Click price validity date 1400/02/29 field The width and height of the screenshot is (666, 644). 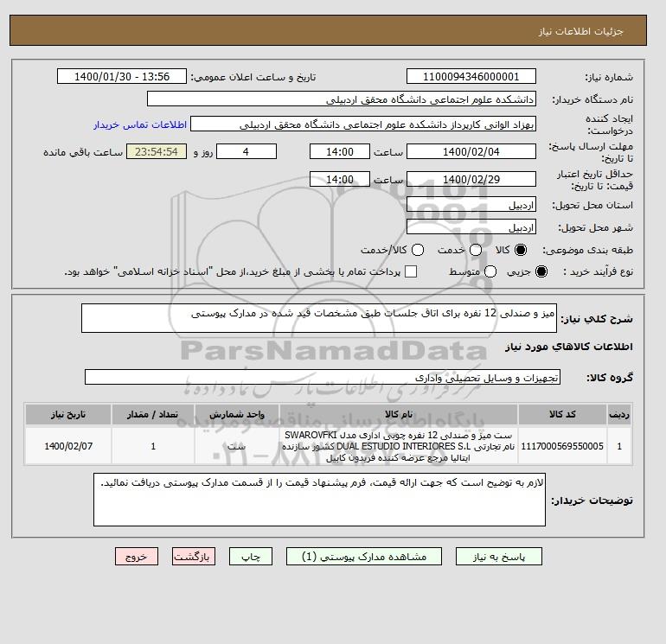click(x=471, y=179)
